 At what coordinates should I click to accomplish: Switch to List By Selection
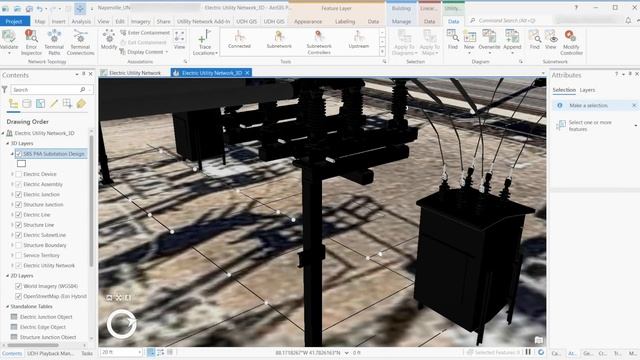(x=40, y=104)
